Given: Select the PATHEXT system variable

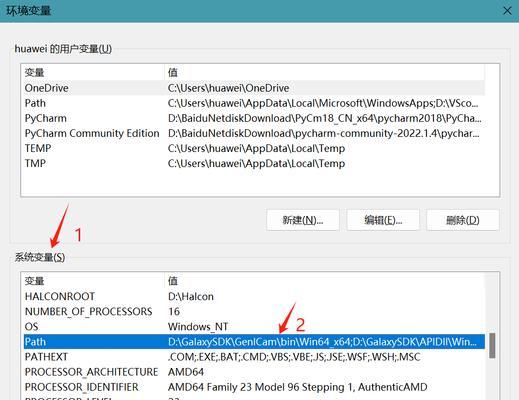Looking at the screenshot, I should tap(254, 357).
